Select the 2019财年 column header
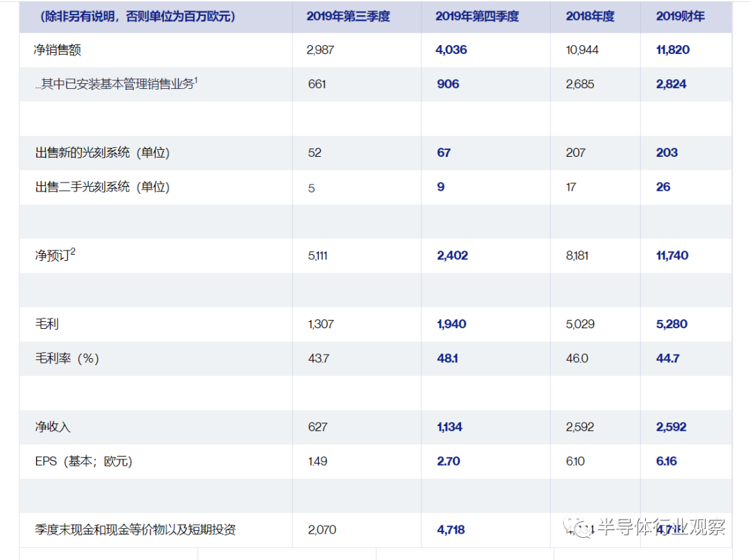The height and width of the screenshot is (560, 750). coord(680,16)
